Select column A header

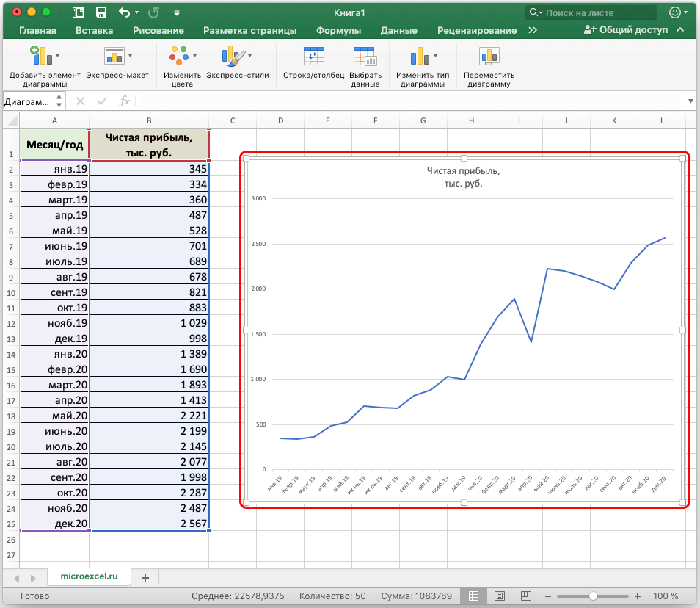54,120
